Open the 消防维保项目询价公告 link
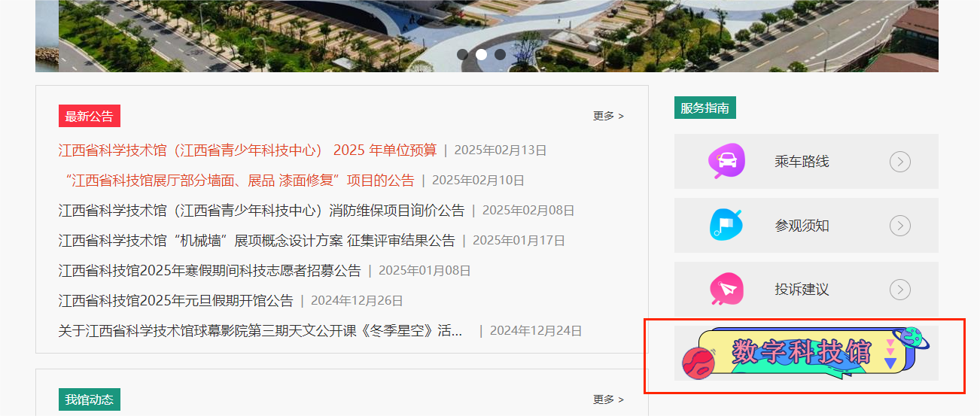Screen dimensions: 980x416 [x=262, y=210]
